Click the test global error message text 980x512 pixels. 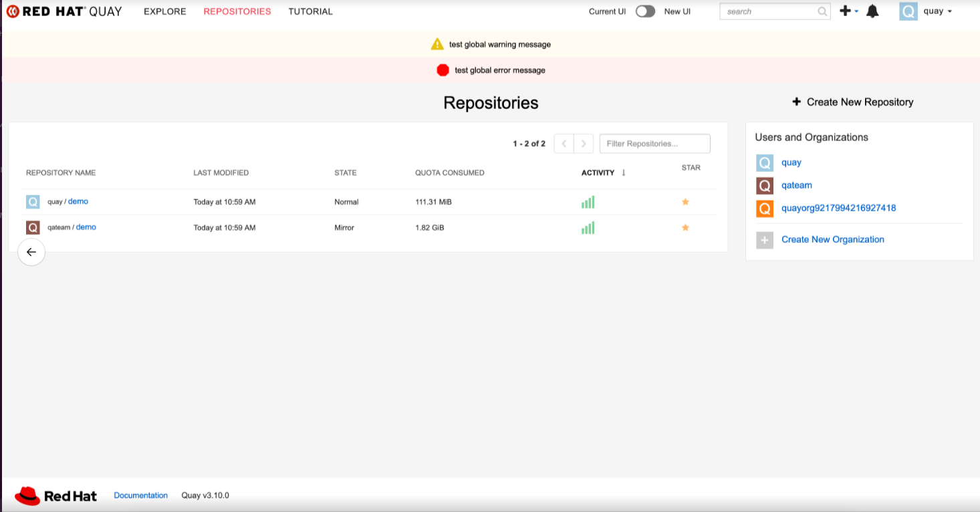tap(500, 70)
